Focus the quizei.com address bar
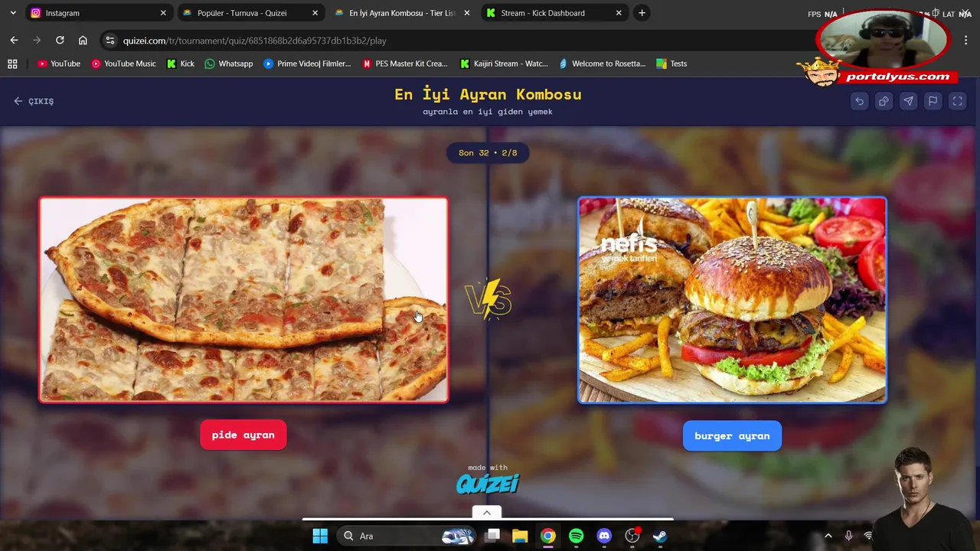This screenshot has width=980, height=551. (459, 41)
